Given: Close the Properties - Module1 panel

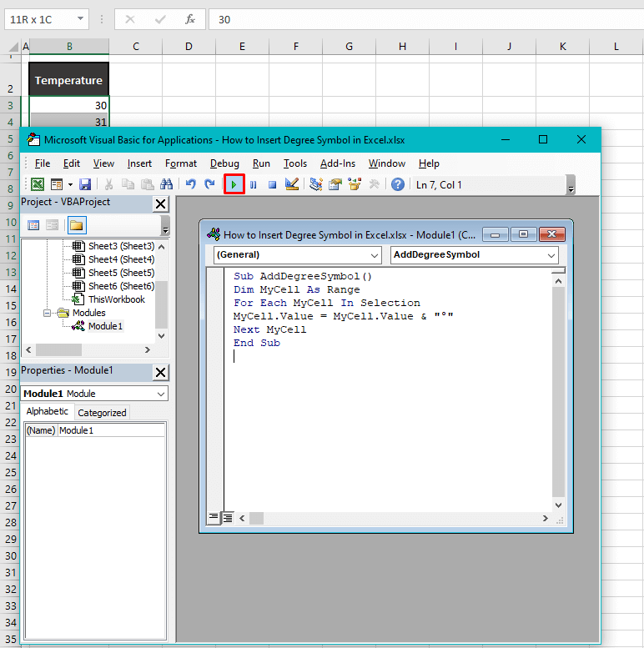Looking at the screenshot, I should coord(161,371).
